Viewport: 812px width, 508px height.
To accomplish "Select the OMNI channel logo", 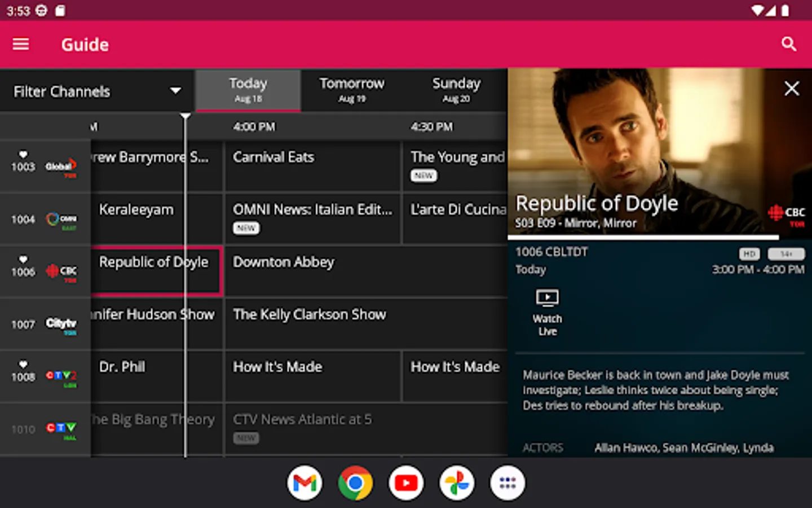I will (x=61, y=219).
